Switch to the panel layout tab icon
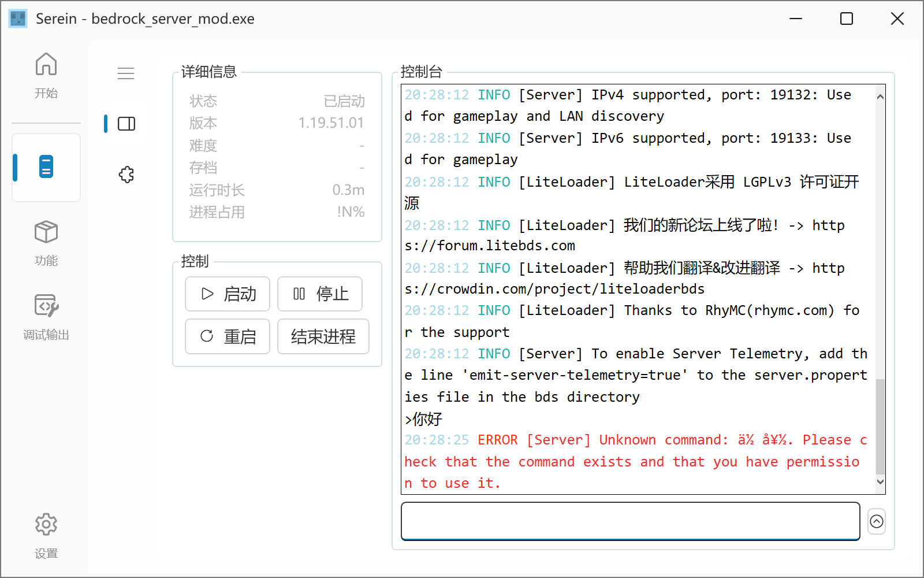This screenshot has width=924, height=578. click(126, 124)
